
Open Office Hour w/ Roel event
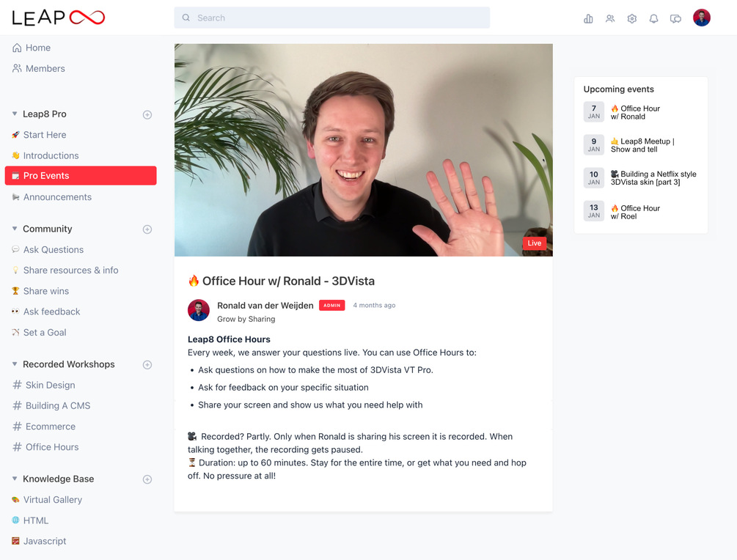[635, 212]
